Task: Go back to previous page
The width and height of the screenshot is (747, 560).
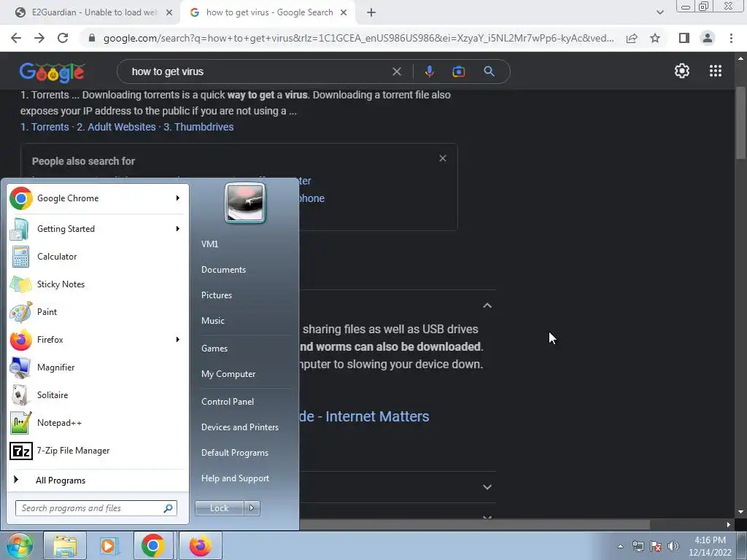Action: 16,38
